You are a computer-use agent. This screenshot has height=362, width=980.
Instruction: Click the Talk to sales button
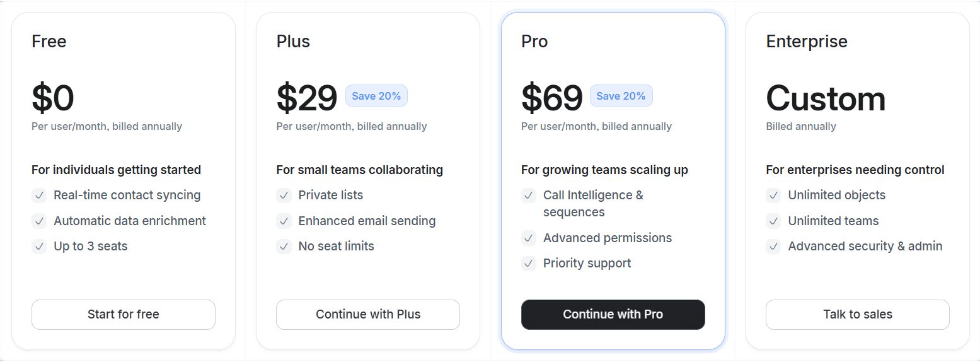point(857,314)
